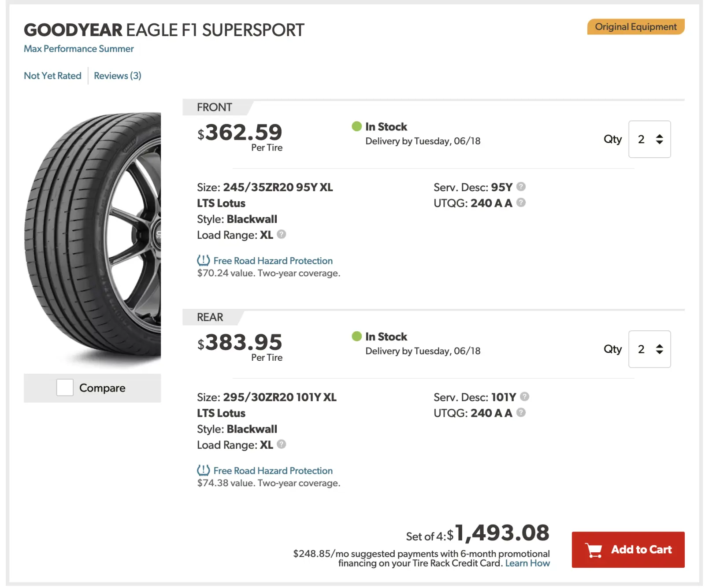Increase front tire quantity with up arrow
Viewport: 705px width, 588px height.
pos(659,135)
